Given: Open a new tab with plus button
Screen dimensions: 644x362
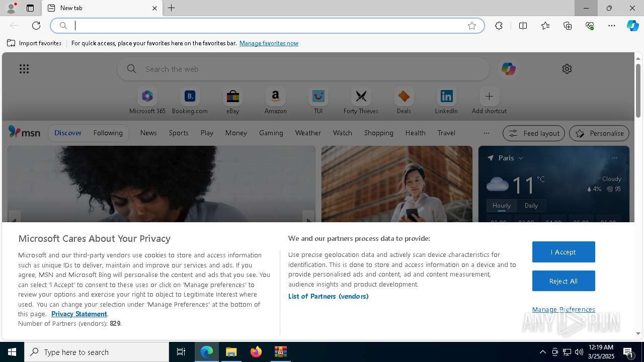Looking at the screenshot, I should pyautogui.click(x=172, y=8).
